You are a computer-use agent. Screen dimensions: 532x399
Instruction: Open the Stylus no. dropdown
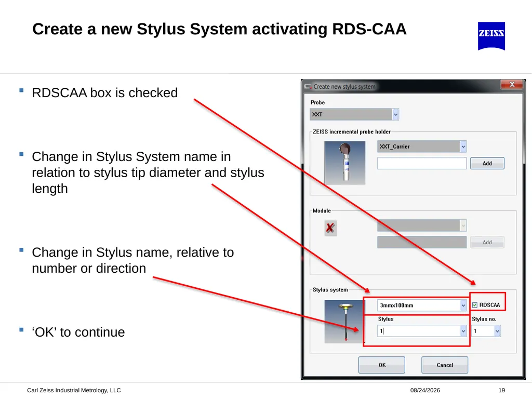pos(497,331)
